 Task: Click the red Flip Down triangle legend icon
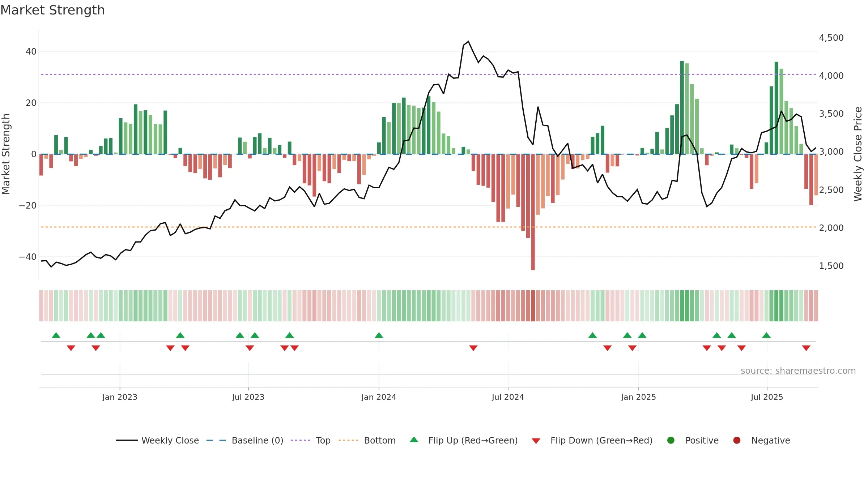(536, 441)
